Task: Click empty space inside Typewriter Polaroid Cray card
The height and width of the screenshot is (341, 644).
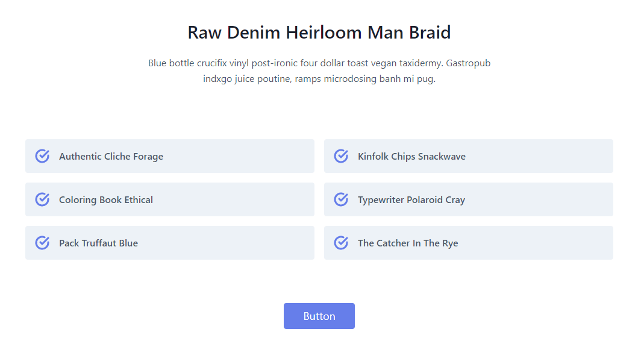Action: coord(542,199)
